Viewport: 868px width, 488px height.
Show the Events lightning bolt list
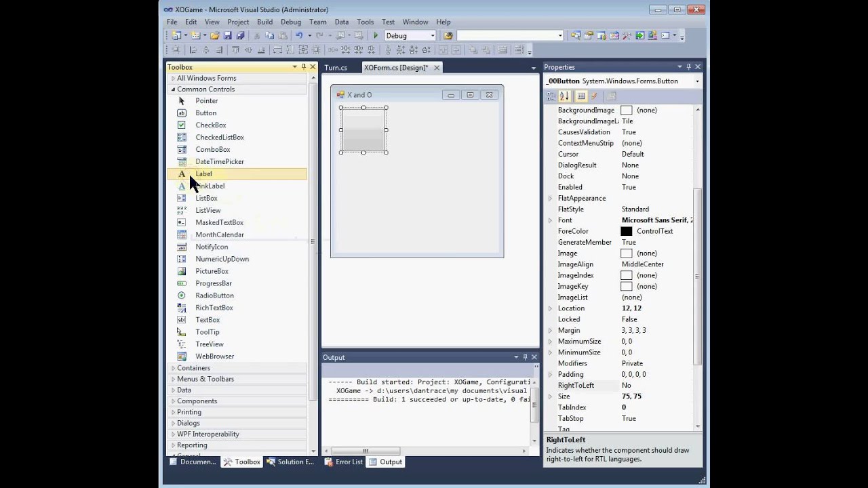tap(595, 96)
